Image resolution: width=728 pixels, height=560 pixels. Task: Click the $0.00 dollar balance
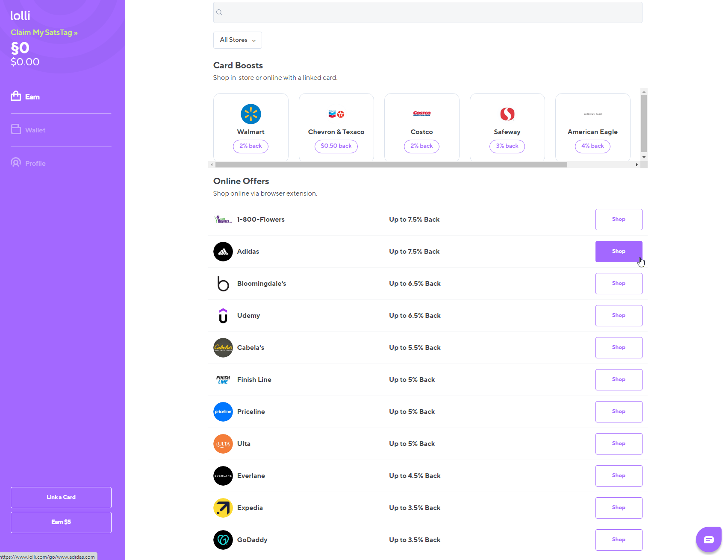click(x=25, y=62)
